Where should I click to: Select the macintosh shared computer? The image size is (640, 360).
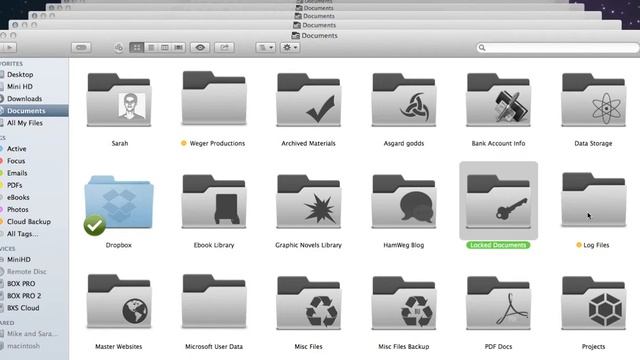tap(23, 346)
